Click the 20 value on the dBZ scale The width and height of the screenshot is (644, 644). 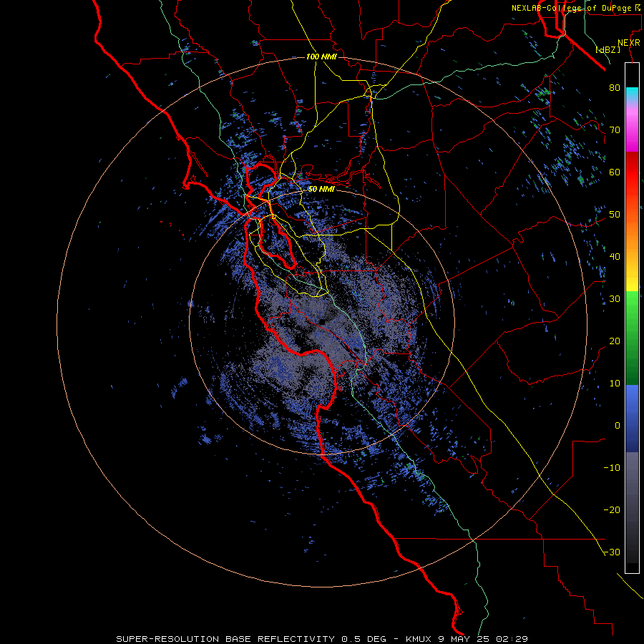tap(615, 341)
